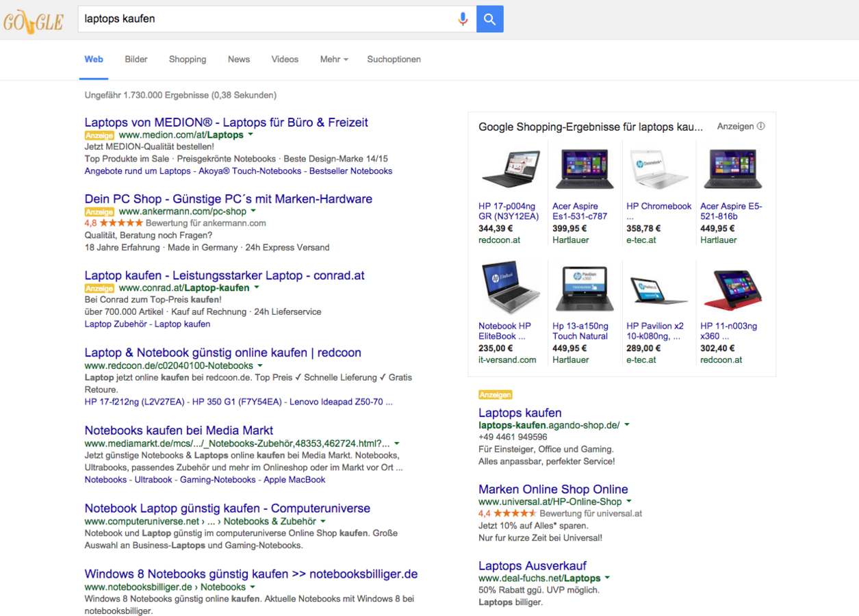Open HP 11-n003ng x360 product link
Viewport: 859px width, 616px height.
click(x=729, y=331)
